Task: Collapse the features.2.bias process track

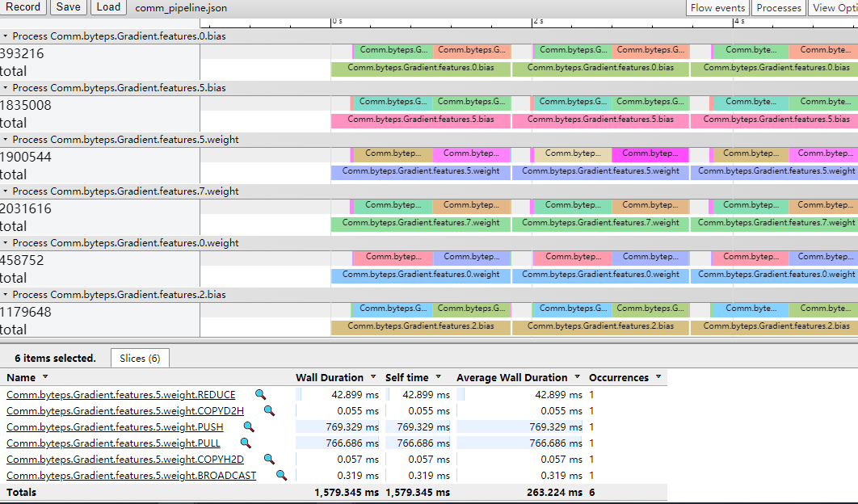Action: click(6, 294)
